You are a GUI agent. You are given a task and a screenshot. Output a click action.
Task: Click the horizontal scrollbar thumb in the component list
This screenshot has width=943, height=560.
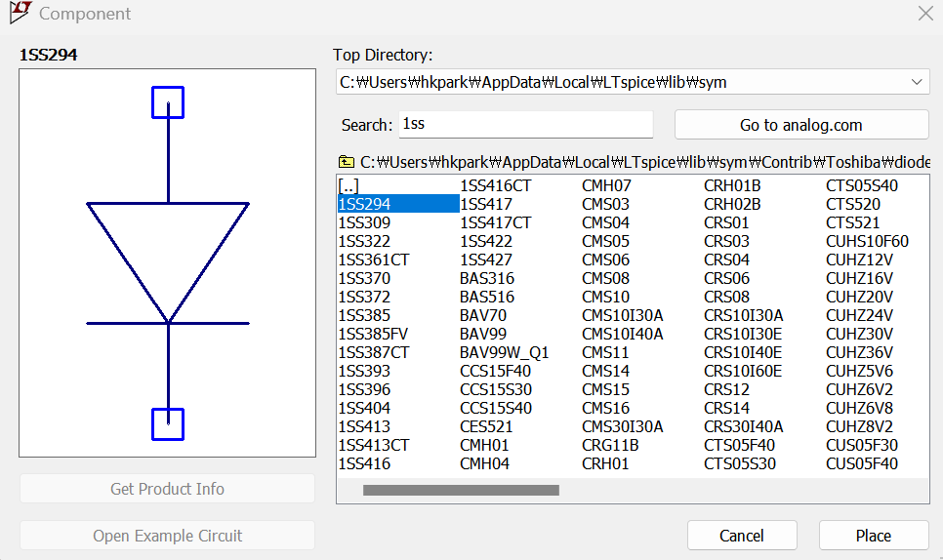tap(461, 491)
